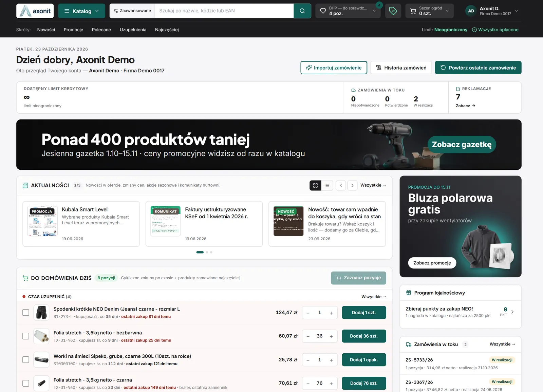Select the Spodenki krótkie NEO Denim checkbox
This screenshot has height=392, width=543.
(x=26, y=313)
